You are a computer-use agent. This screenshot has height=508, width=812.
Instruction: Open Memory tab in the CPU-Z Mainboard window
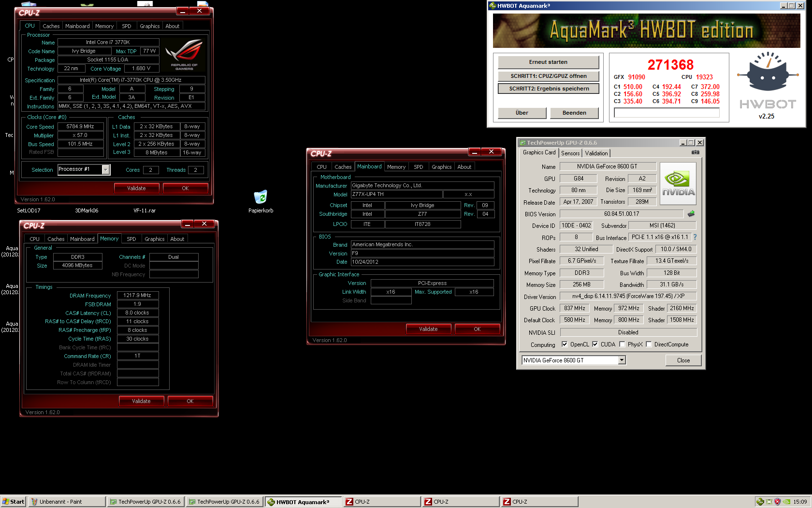396,167
